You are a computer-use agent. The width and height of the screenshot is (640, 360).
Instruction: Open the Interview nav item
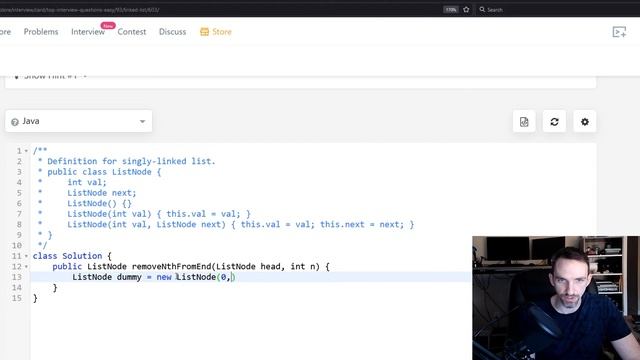point(88,32)
